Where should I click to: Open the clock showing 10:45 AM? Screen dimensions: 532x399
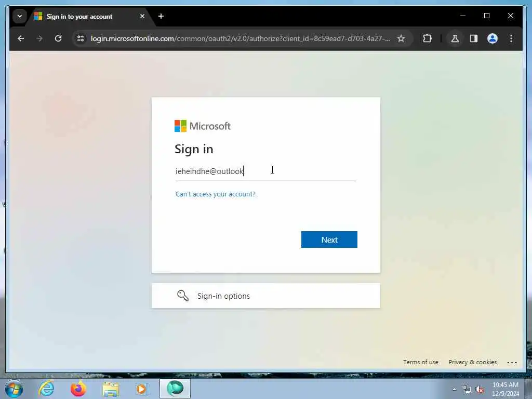(505, 389)
